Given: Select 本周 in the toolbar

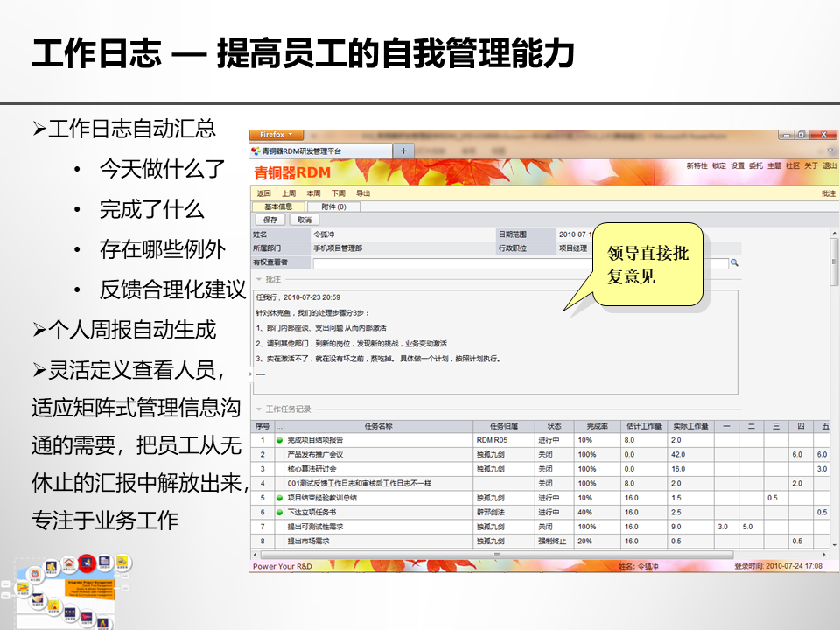Looking at the screenshot, I should point(313,193).
